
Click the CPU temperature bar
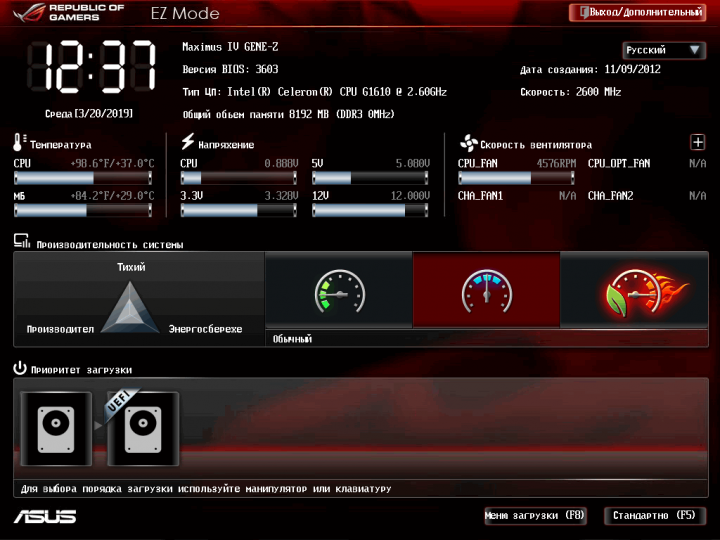point(83,178)
